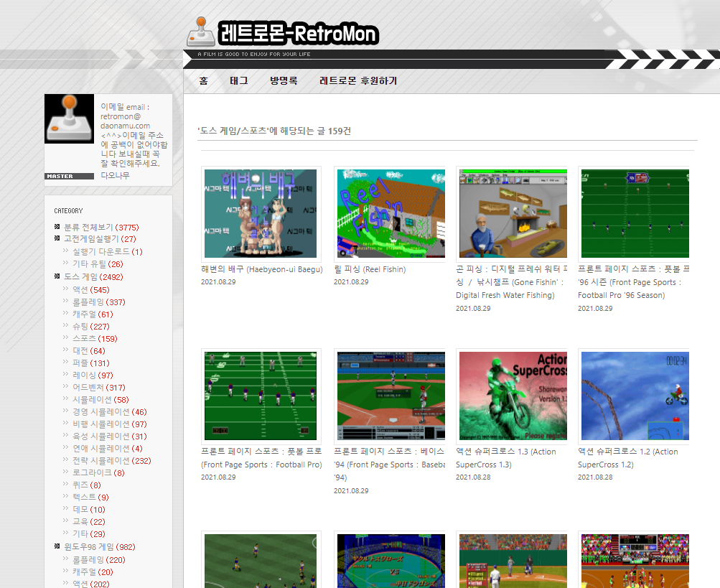Select subcategory 경영 시뮬레이션 (46)

110,412
